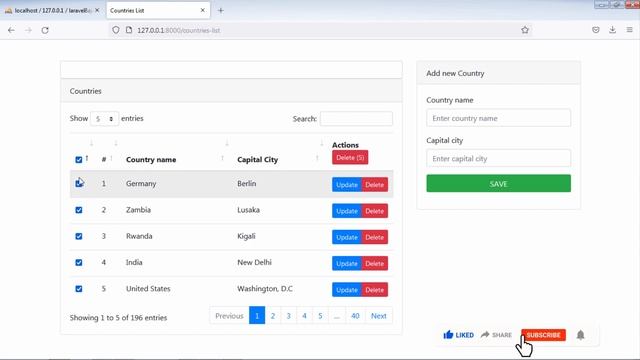Uncheck the select-all header checkbox
This screenshot has height=360, width=640.
coord(79,160)
